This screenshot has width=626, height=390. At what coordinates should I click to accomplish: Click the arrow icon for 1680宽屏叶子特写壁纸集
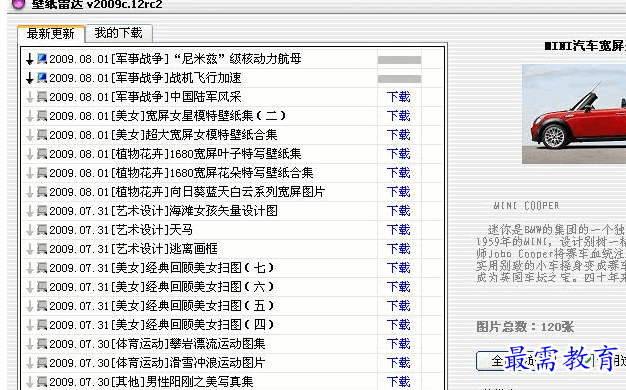[30, 154]
